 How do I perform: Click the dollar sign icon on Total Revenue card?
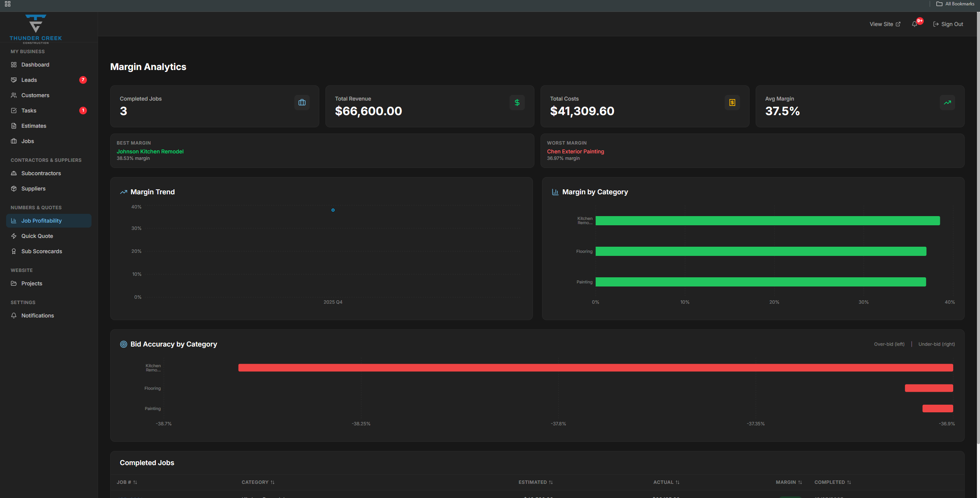point(517,102)
